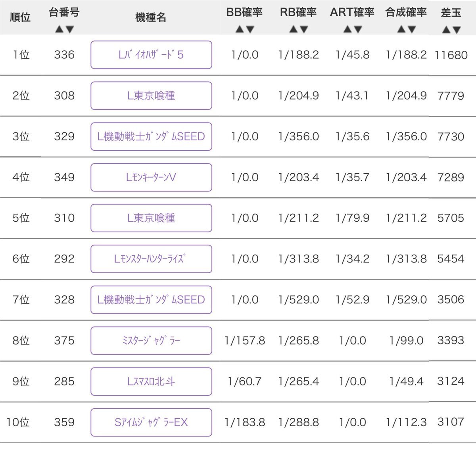The image size is (476, 452).
Task: Sort RB確率 descending with down arrow
Action: pyautogui.click(x=304, y=29)
